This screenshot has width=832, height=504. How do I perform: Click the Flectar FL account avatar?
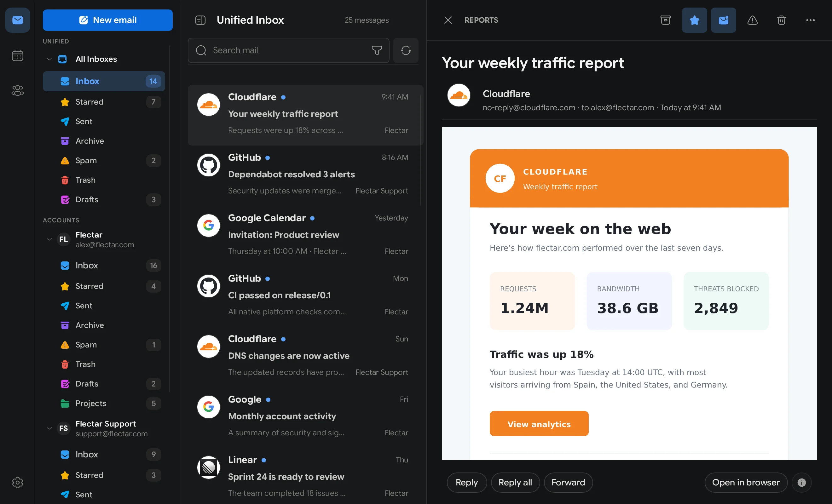click(63, 239)
